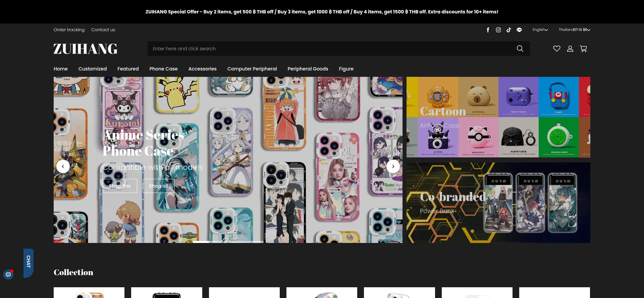
Task: Open the Figure menu item
Action: click(x=346, y=69)
